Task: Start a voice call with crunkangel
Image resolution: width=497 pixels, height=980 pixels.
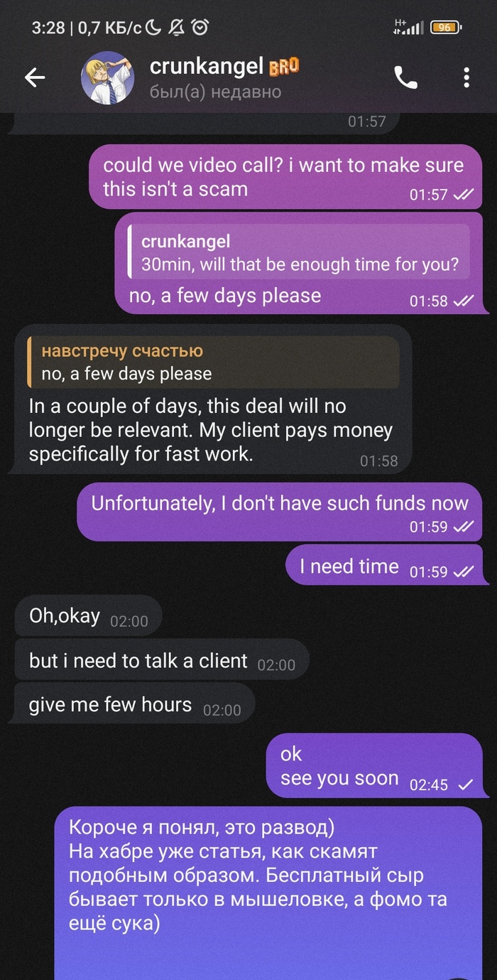Action: point(405,77)
